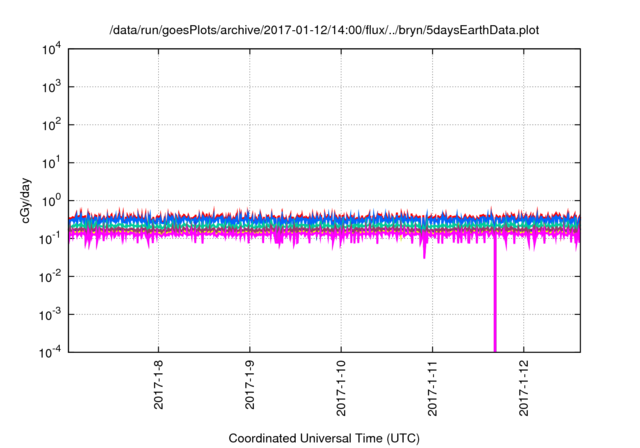Image resolution: width=640 pixels, height=448 pixels.
Task: Click the 10^4 y-axis tick label
Action: (51, 49)
